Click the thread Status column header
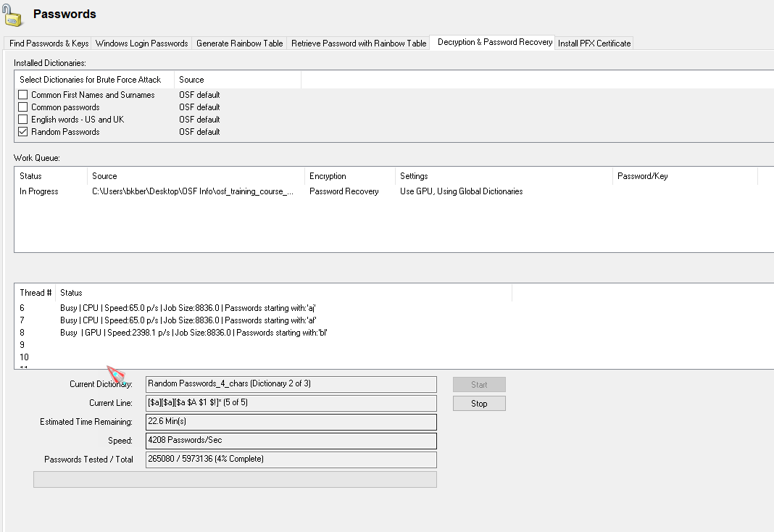Screen dimensions: 774x532 [284, 293]
